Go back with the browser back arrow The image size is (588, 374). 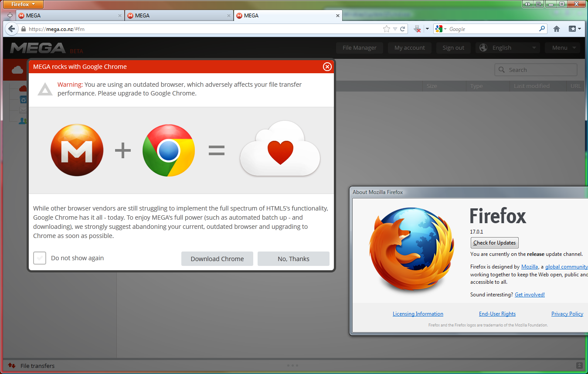pos(11,29)
